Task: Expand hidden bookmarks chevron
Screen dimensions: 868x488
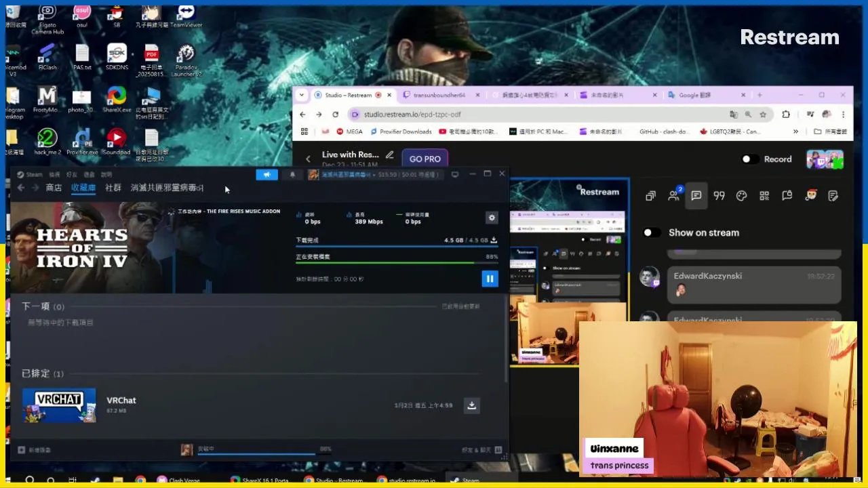Action: pos(795,131)
